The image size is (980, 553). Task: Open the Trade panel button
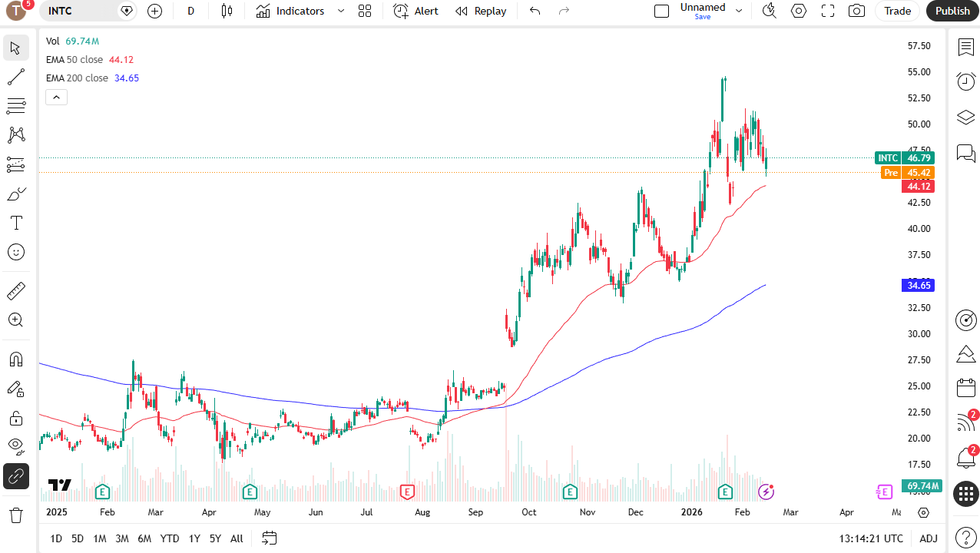pyautogui.click(x=897, y=11)
